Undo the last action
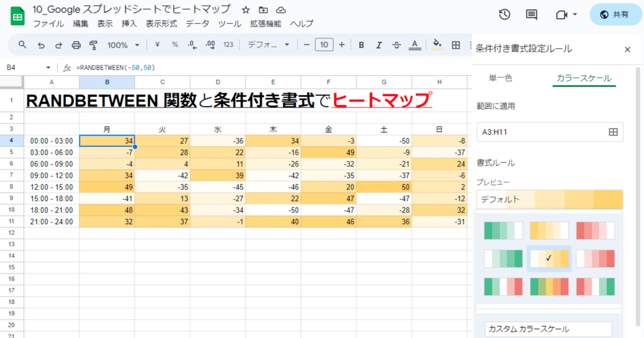This screenshot has width=644, height=338. click(x=41, y=45)
